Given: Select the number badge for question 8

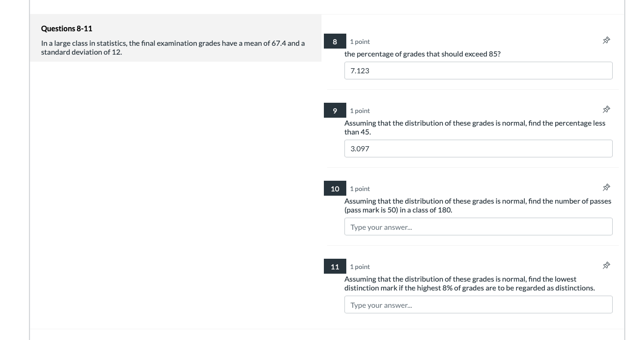Looking at the screenshot, I should [x=335, y=41].
